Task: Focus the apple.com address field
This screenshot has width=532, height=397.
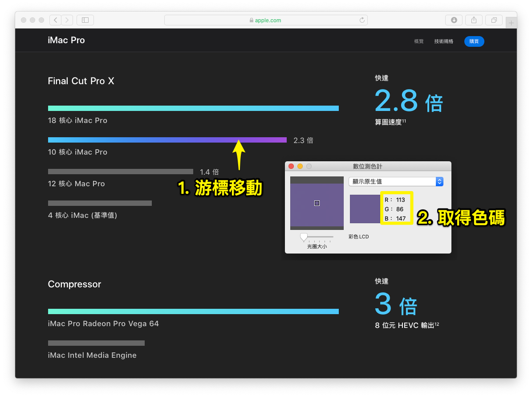Action: pos(266,20)
